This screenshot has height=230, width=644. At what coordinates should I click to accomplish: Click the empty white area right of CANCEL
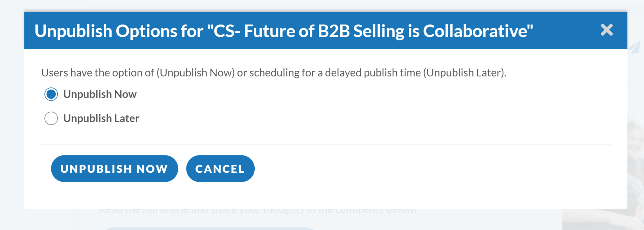(432, 169)
